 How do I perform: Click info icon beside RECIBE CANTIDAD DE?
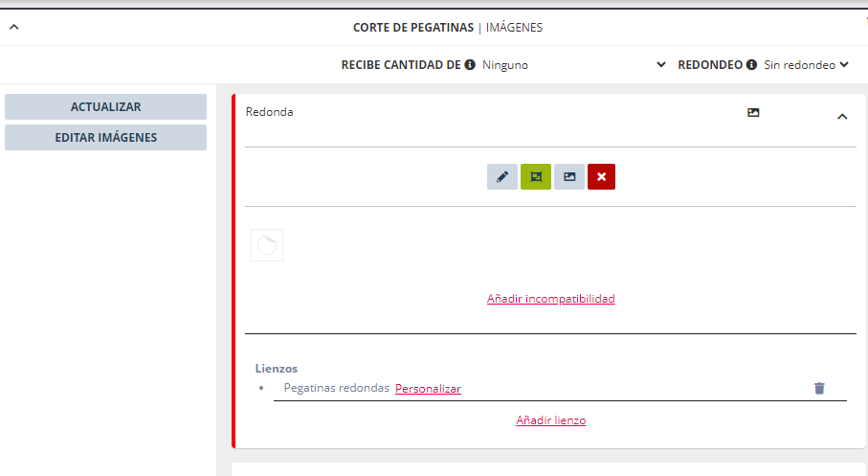[470, 65]
